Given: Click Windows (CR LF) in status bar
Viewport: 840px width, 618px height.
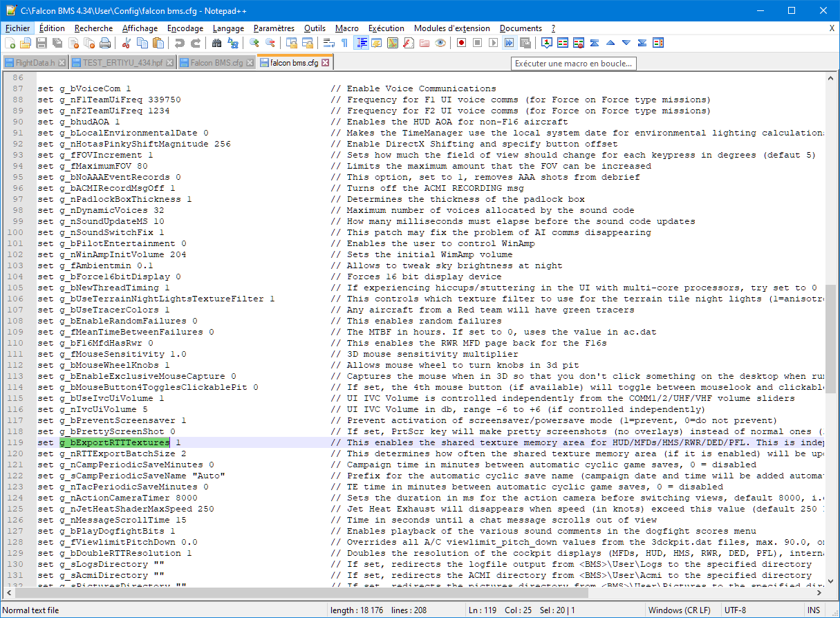Looking at the screenshot, I should click(x=680, y=610).
